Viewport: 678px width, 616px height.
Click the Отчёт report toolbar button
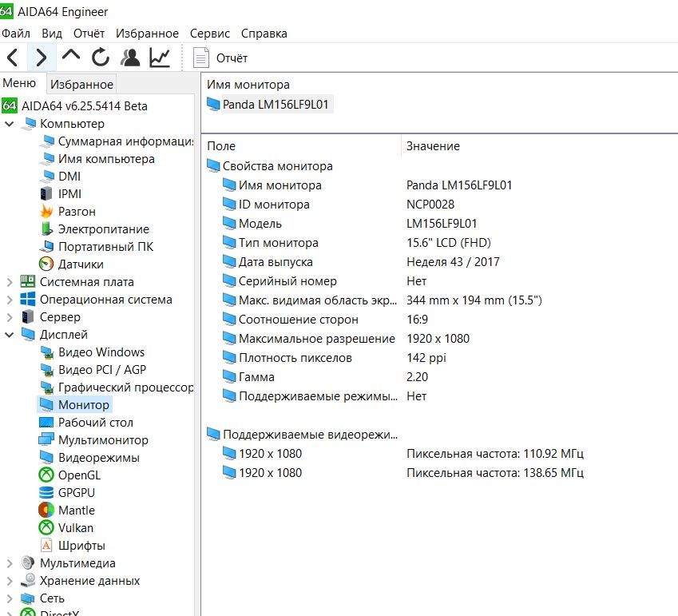[220, 58]
